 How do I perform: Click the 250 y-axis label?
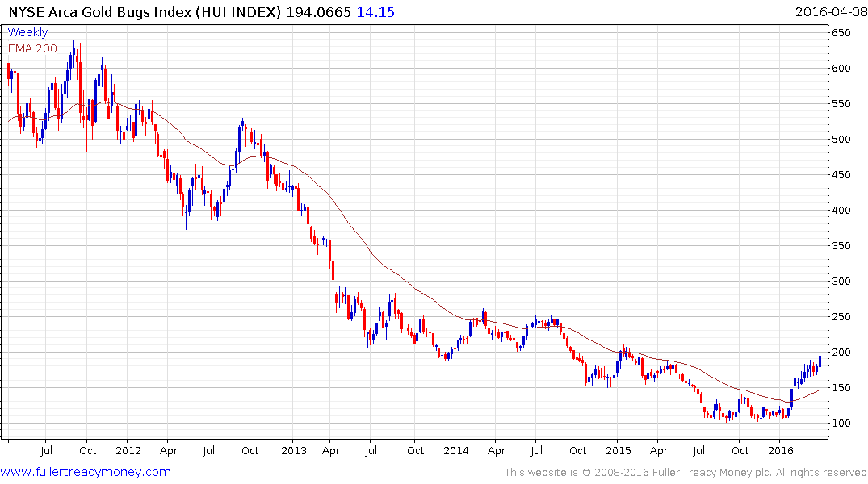(x=841, y=316)
